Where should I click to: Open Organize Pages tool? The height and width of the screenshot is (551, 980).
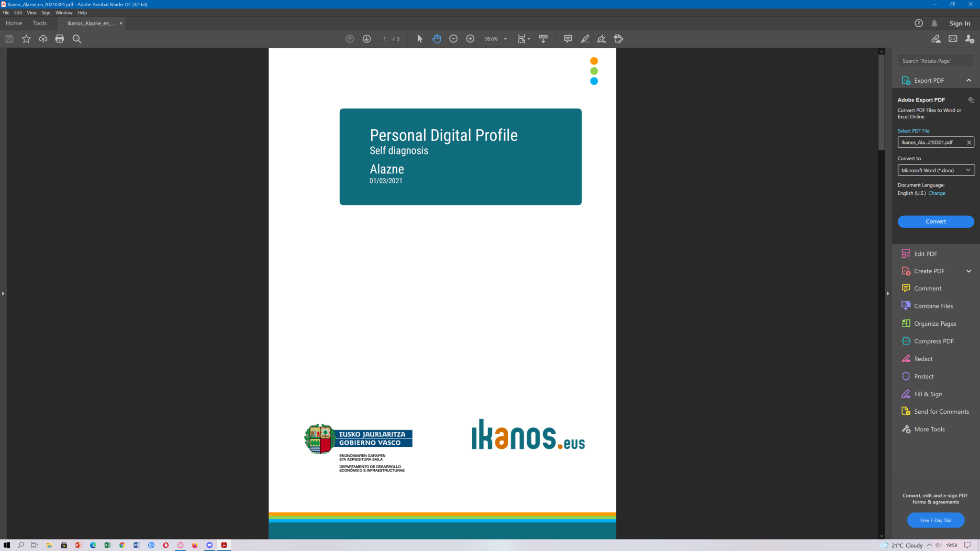coord(935,324)
